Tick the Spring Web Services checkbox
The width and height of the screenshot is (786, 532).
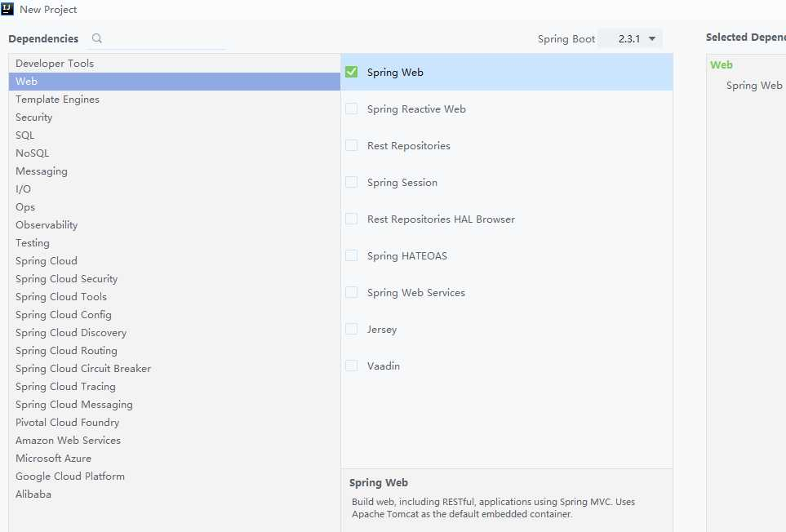click(352, 292)
